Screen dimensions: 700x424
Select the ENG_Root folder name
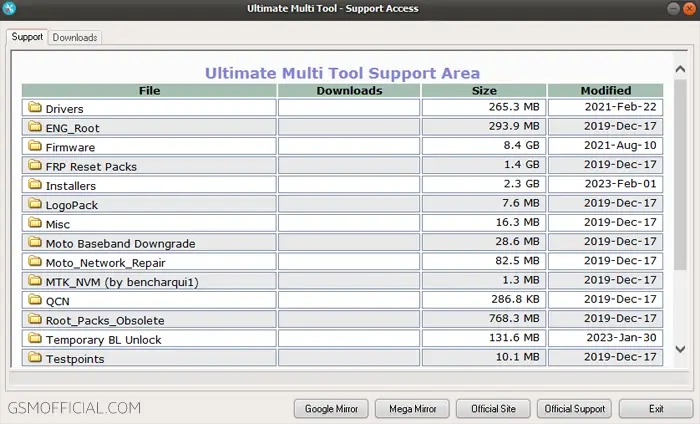click(72, 128)
